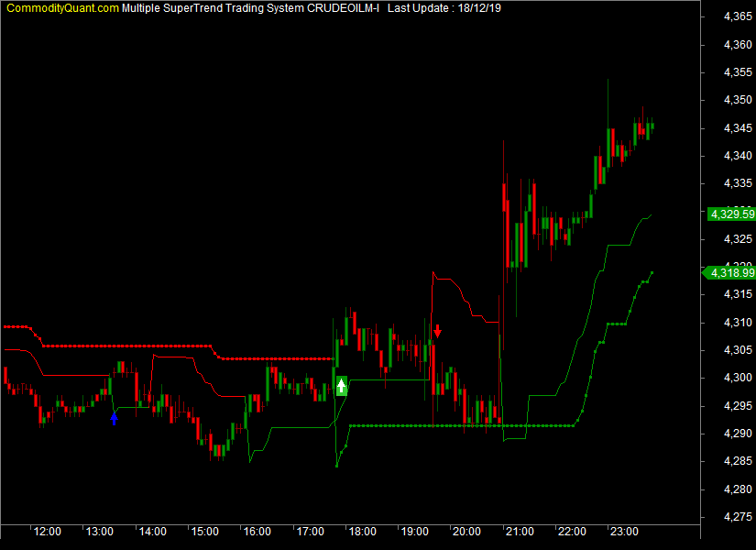756x550 pixels.
Task: Click the blue up arrow buy signal
Action: pyautogui.click(x=115, y=418)
